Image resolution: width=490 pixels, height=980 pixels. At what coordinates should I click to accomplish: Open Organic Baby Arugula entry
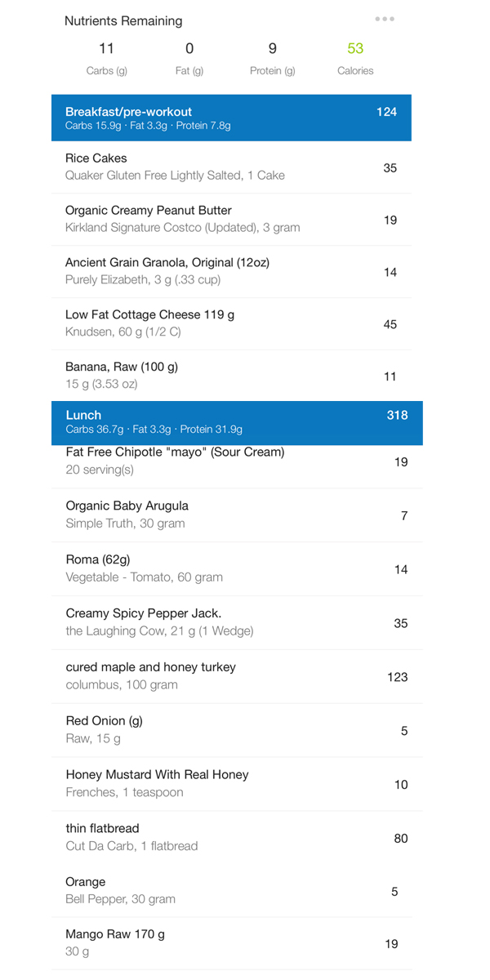pyautogui.click(x=237, y=514)
